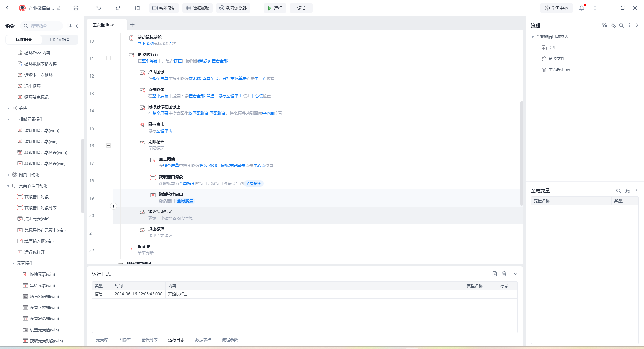Image resolution: width=644 pixels, height=349 pixels.
Task: Click the command list scrollbar
Action: [x=82, y=176]
